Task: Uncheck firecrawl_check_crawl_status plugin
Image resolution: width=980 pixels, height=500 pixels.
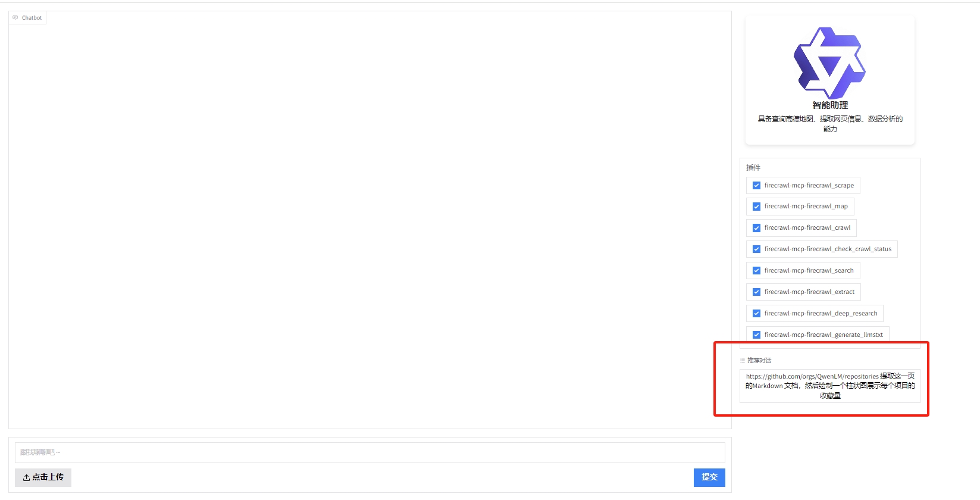Action: point(756,249)
